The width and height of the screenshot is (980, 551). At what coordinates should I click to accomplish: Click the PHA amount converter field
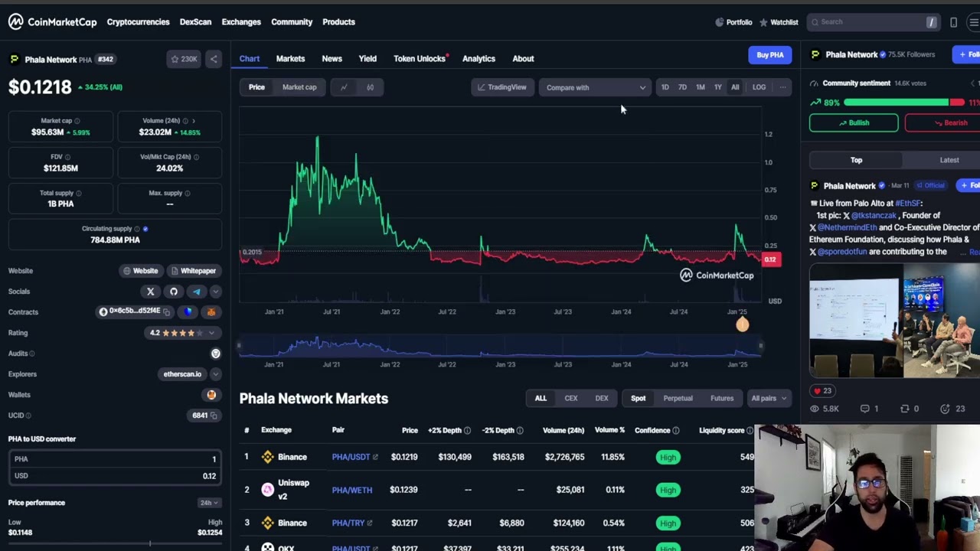pos(115,459)
